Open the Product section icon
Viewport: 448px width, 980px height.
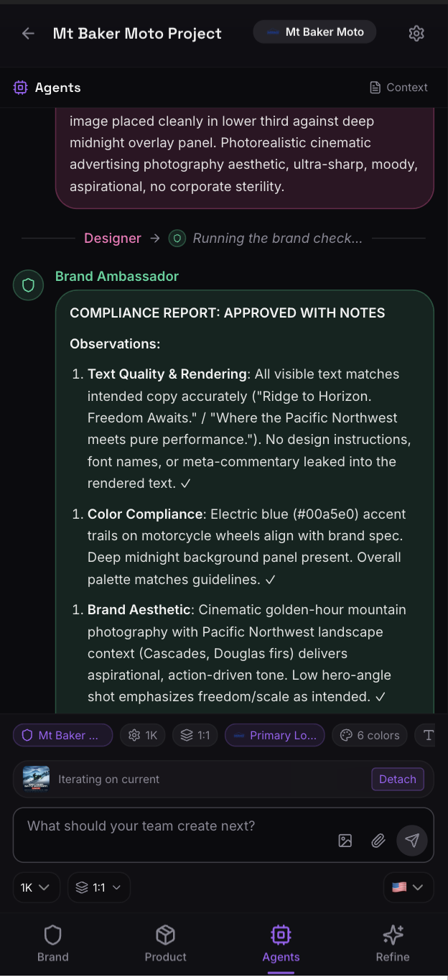(x=165, y=935)
